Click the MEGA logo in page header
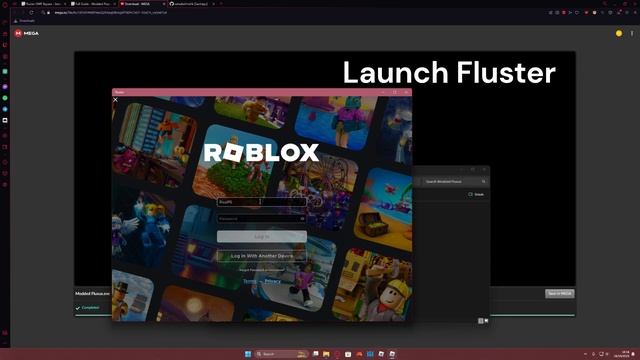This screenshot has width=640, height=360. [27, 33]
